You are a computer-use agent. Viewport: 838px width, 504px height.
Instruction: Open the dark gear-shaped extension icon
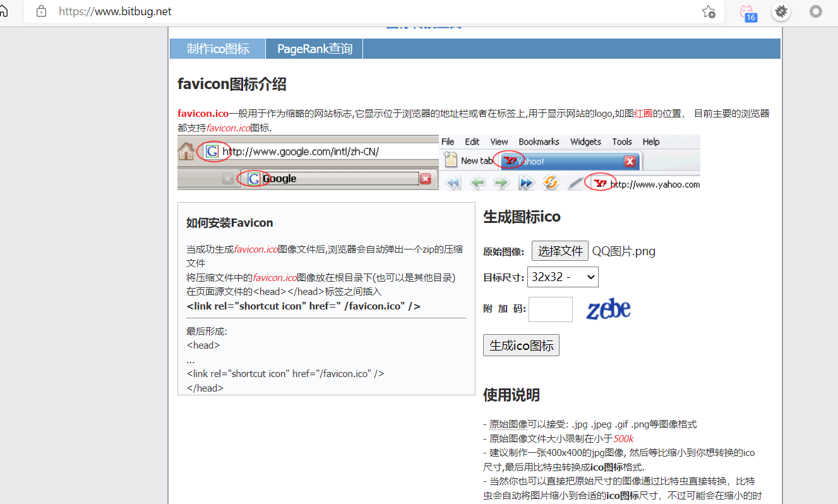pyautogui.click(x=781, y=11)
